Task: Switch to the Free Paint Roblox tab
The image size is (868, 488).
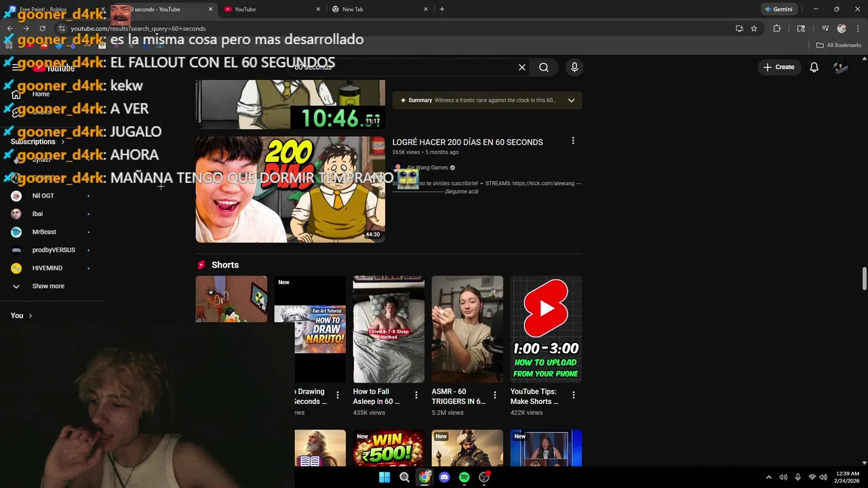Action: [54, 9]
